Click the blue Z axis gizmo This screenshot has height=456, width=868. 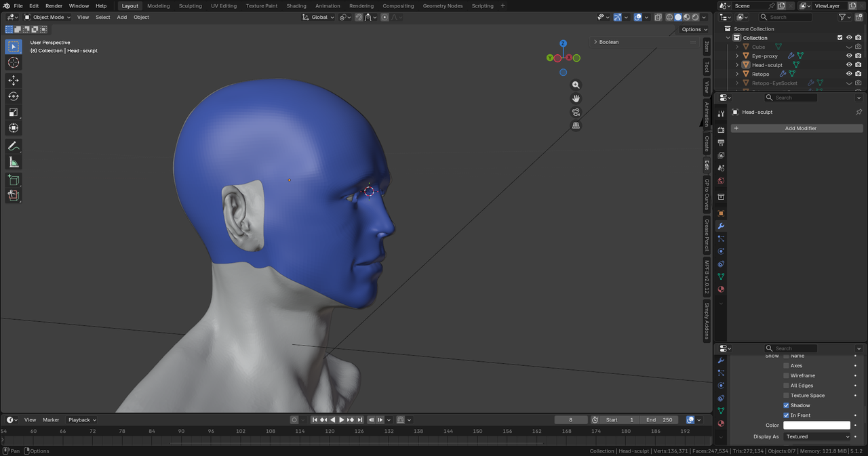[x=563, y=43]
